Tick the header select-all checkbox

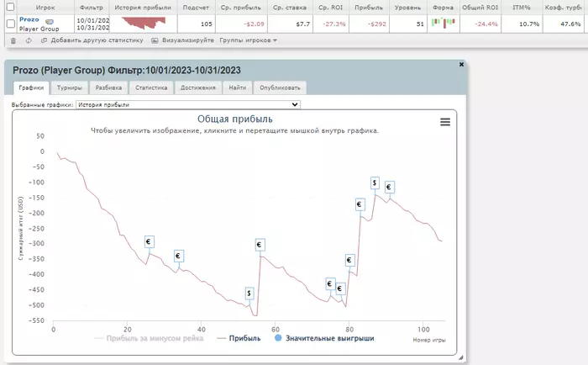click(10, 7)
